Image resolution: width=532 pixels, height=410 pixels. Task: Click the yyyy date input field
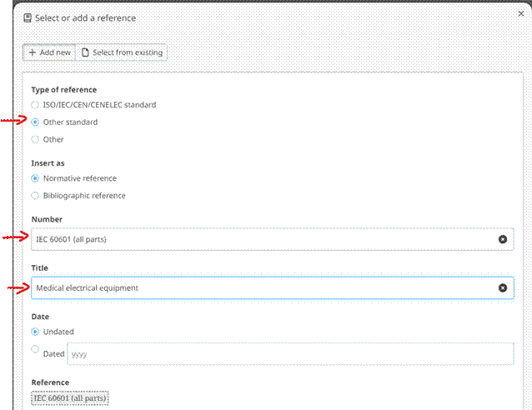(x=289, y=354)
